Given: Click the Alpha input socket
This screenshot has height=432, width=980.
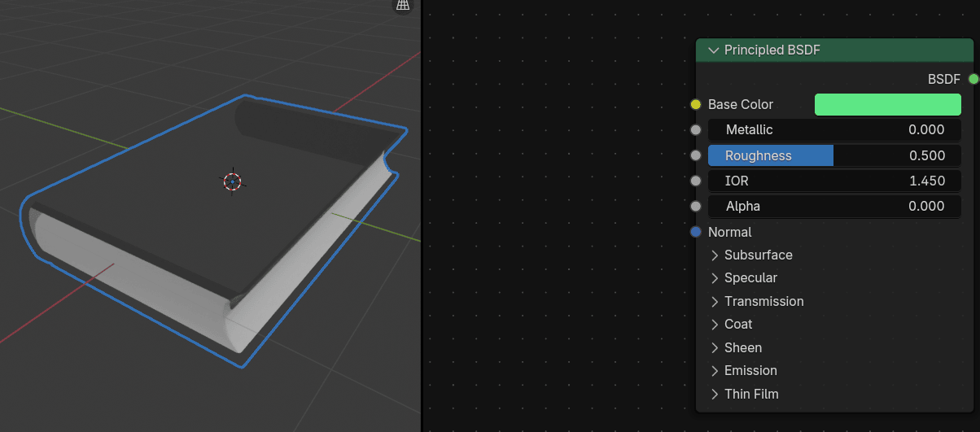Looking at the screenshot, I should [x=695, y=206].
